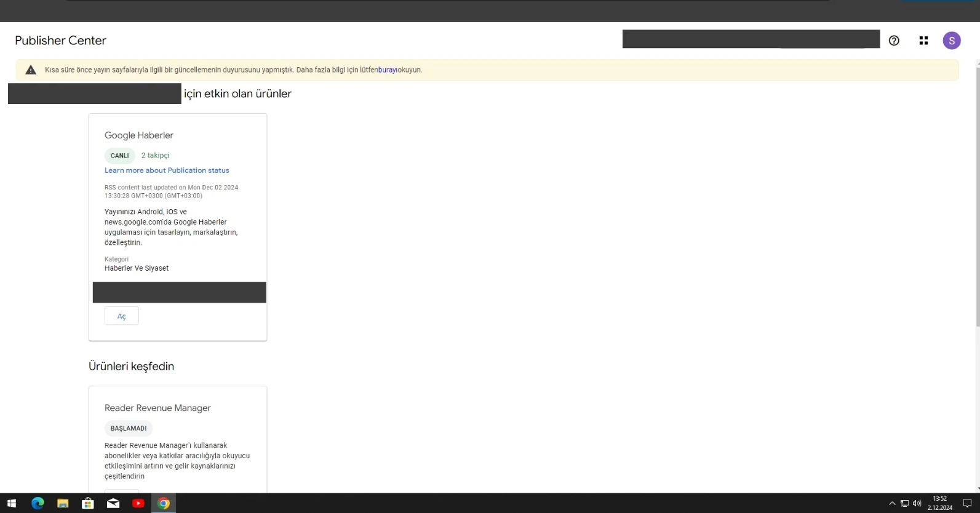Show hidden system tray icons

pyautogui.click(x=892, y=503)
